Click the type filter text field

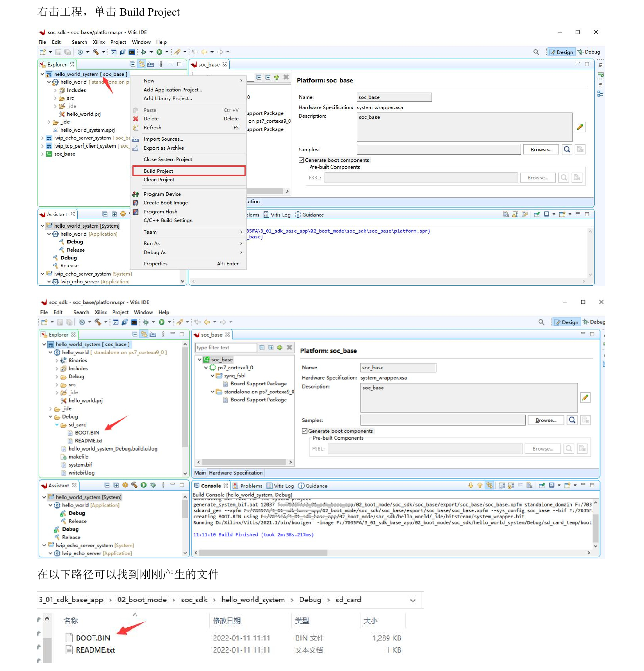point(226,347)
